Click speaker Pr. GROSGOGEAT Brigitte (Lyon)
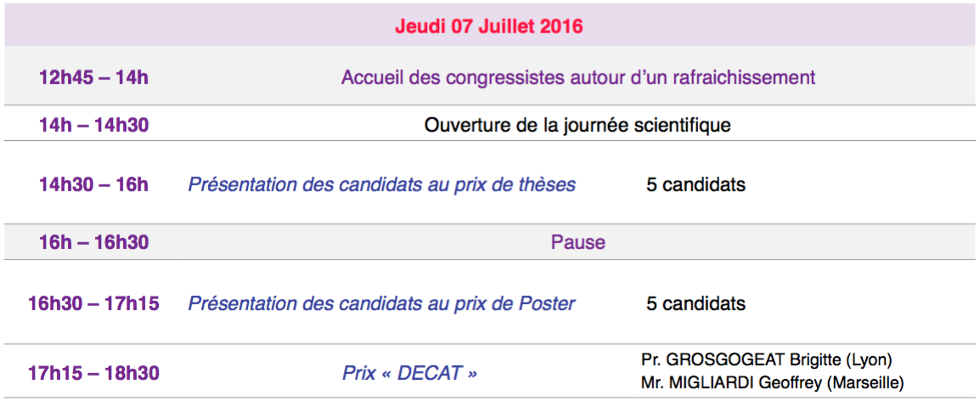The image size is (980, 407). (766, 359)
